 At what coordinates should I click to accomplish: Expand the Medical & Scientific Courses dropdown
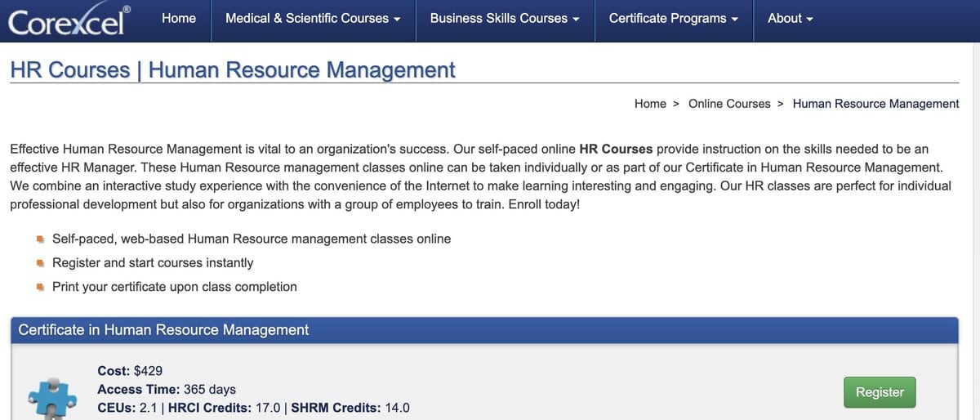click(x=313, y=19)
